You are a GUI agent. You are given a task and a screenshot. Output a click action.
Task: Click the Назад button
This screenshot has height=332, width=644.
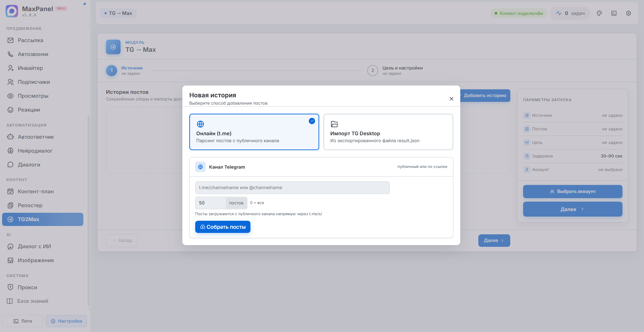tap(122, 241)
